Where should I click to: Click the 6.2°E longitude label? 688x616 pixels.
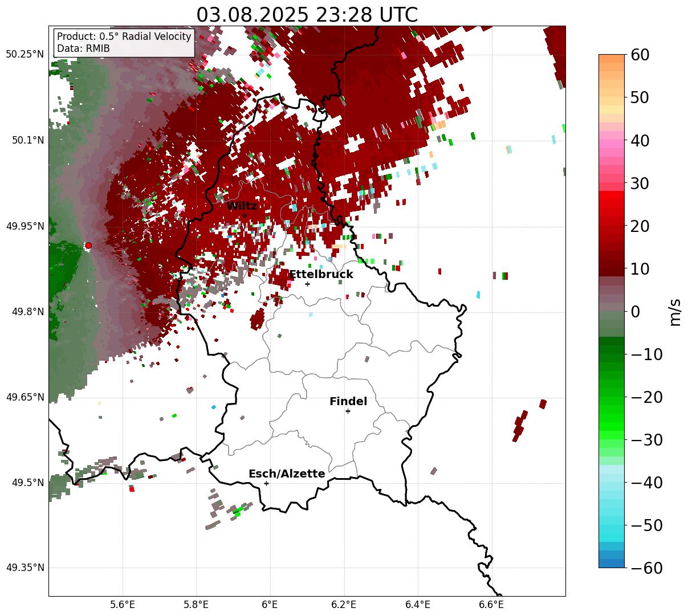pyautogui.click(x=344, y=605)
